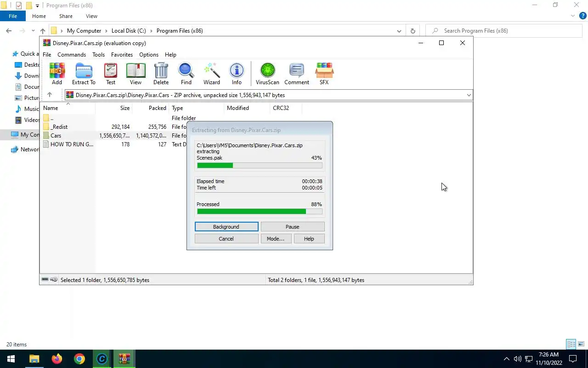Switch Explorer to details view icon
This screenshot has height=368, width=588.
point(571,344)
